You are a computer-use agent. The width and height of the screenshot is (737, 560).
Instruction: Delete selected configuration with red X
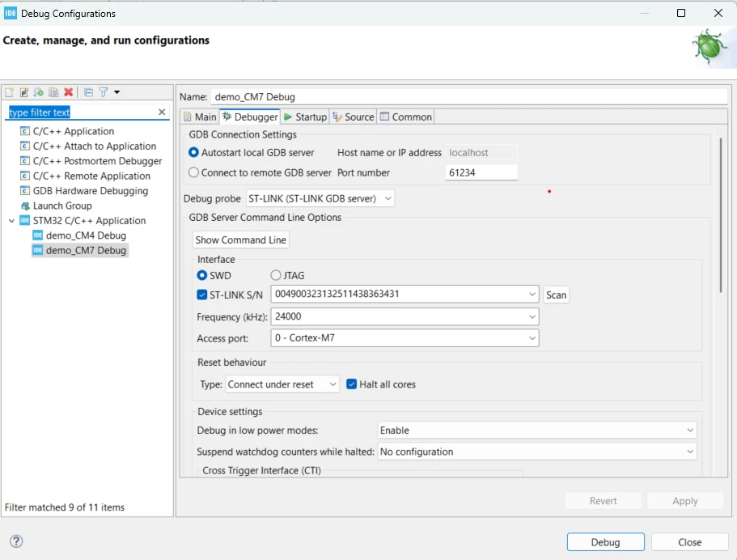(x=69, y=92)
